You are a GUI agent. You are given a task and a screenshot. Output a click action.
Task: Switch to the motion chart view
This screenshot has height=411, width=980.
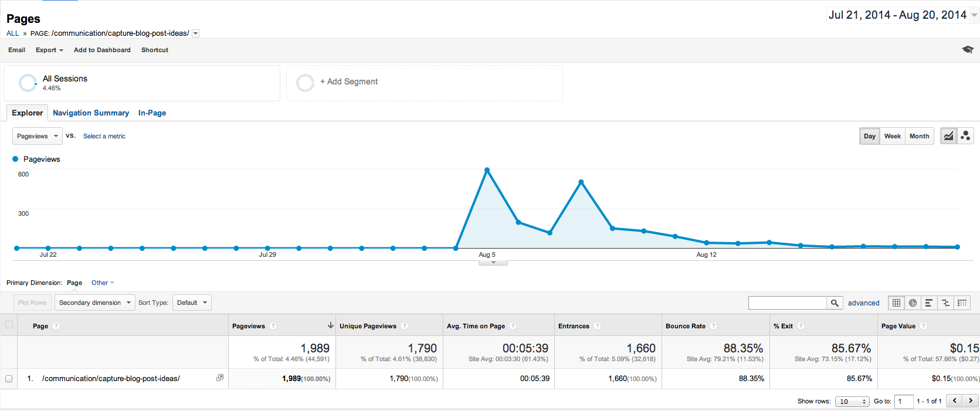click(965, 136)
